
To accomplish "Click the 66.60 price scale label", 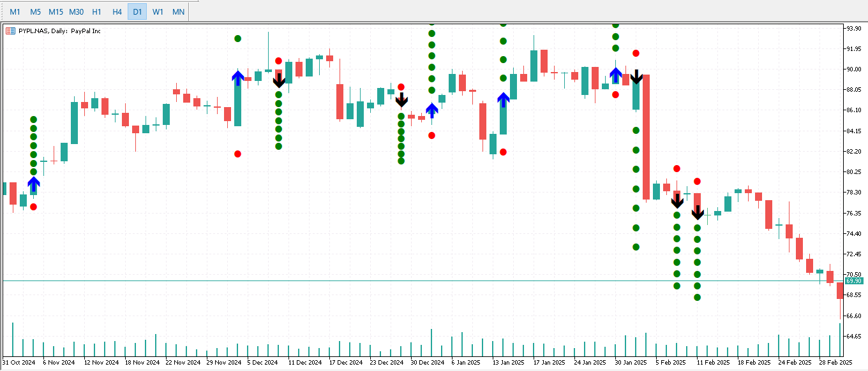I will [853, 316].
